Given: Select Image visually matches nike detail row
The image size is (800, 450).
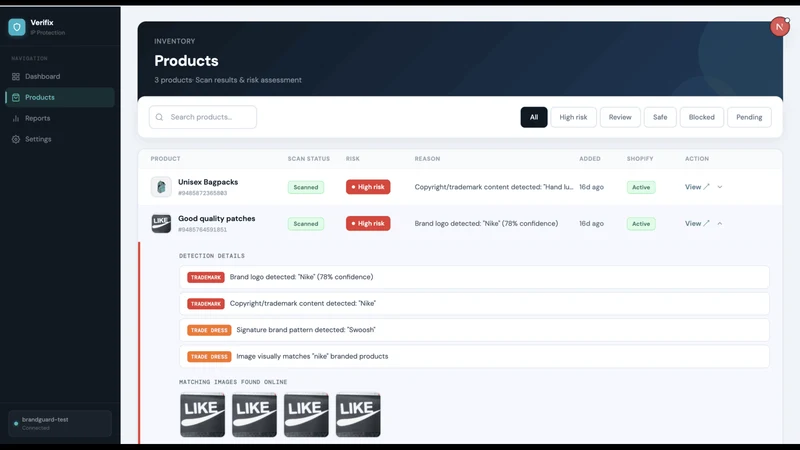Looking at the screenshot, I should pyautogui.click(x=474, y=357).
